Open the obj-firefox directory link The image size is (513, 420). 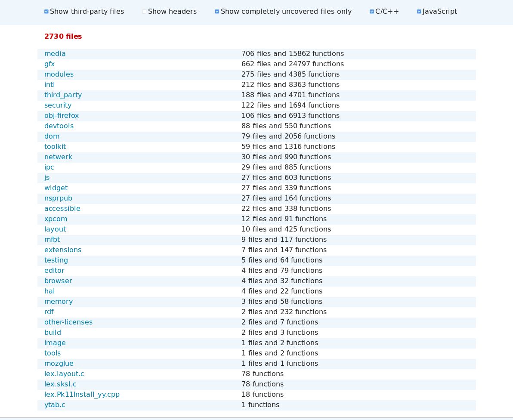62,116
